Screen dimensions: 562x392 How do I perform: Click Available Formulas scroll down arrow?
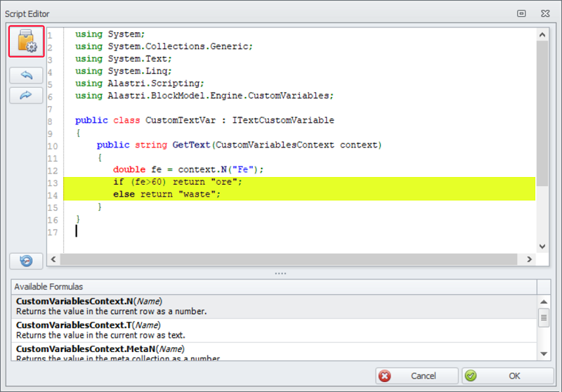(544, 354)
